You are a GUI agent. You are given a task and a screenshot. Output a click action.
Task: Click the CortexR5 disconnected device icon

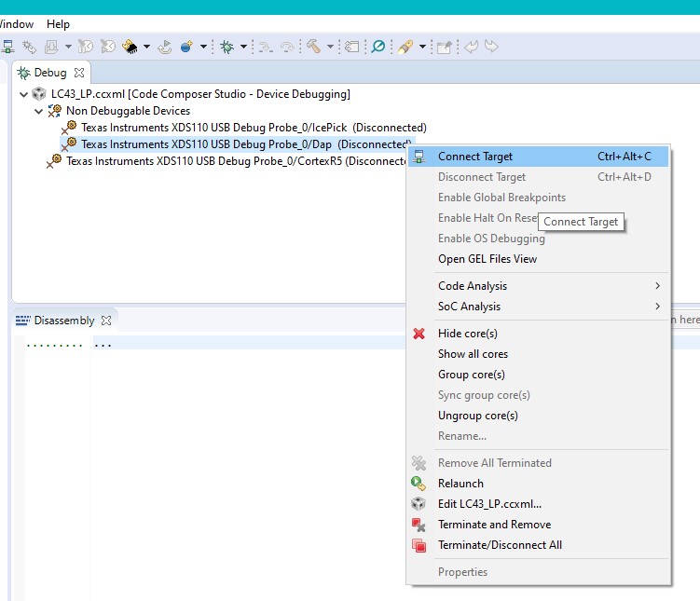[x=54, y=161]
